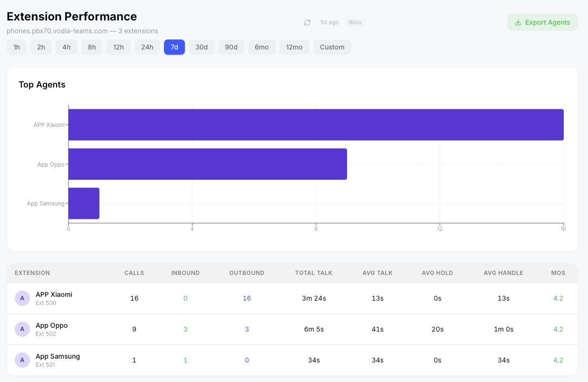The width and height of the screenshot is (588, 382).
Task: Open the Custom date range picker
Action: (332, 47)
